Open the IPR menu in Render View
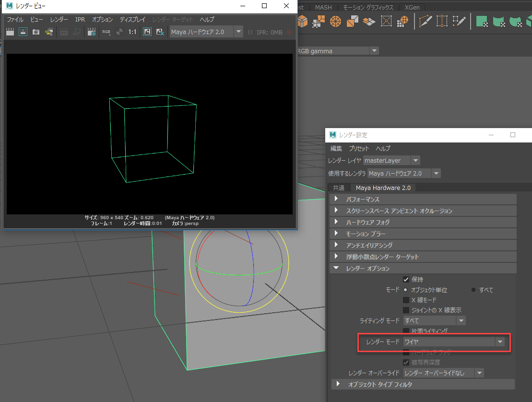 click(80, 20)
